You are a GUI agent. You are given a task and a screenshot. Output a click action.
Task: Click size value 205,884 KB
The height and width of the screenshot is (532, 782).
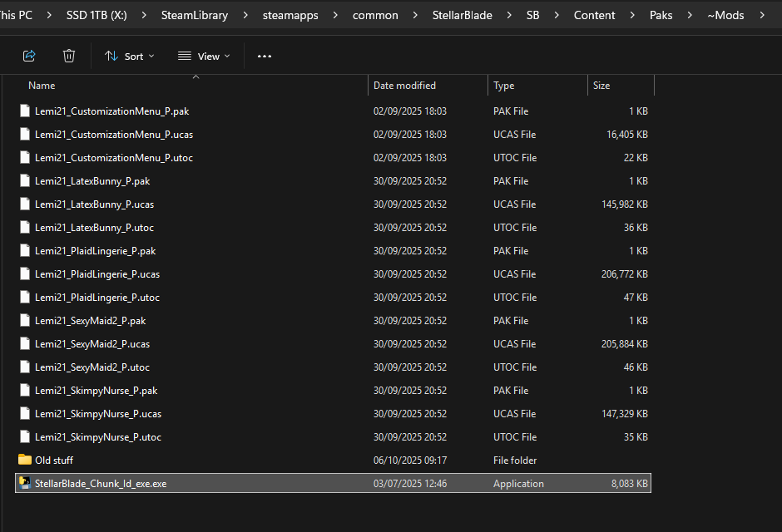625,343
